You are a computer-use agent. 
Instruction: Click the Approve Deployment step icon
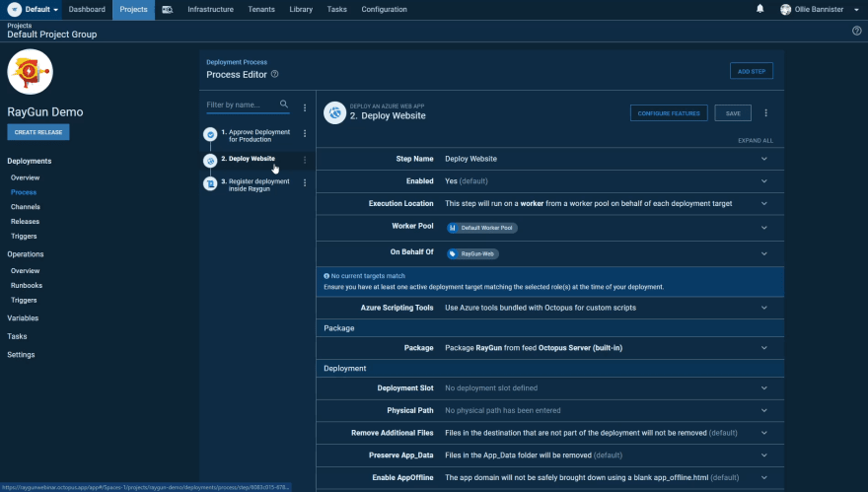[210, 134]
